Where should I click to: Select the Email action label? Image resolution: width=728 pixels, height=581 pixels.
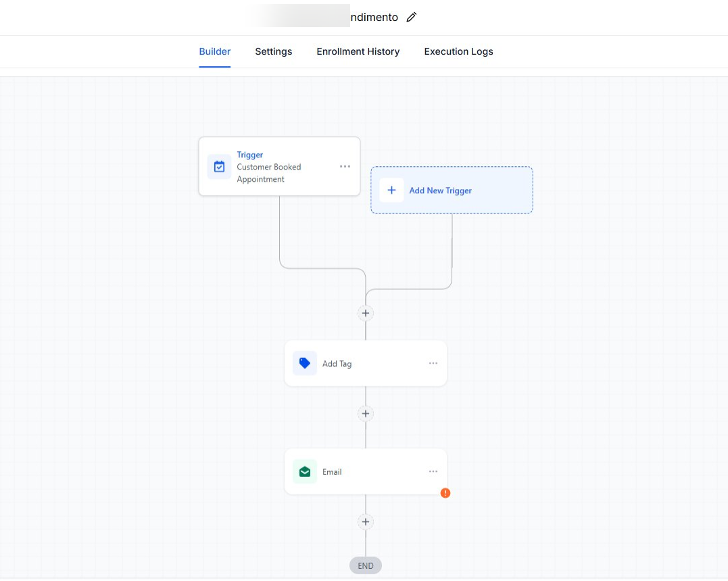[x=332, y=472]
